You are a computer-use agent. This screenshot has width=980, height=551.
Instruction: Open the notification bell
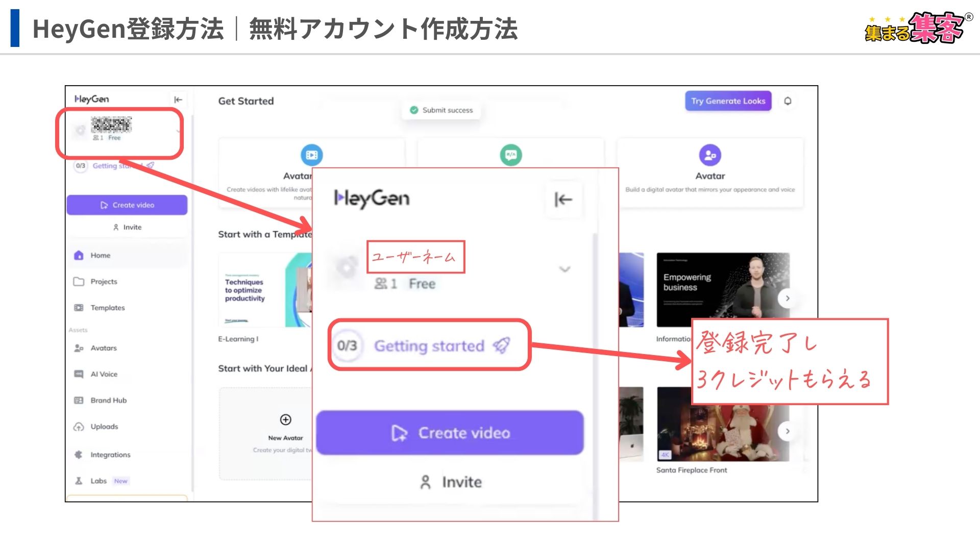click(x=788, y=101)
